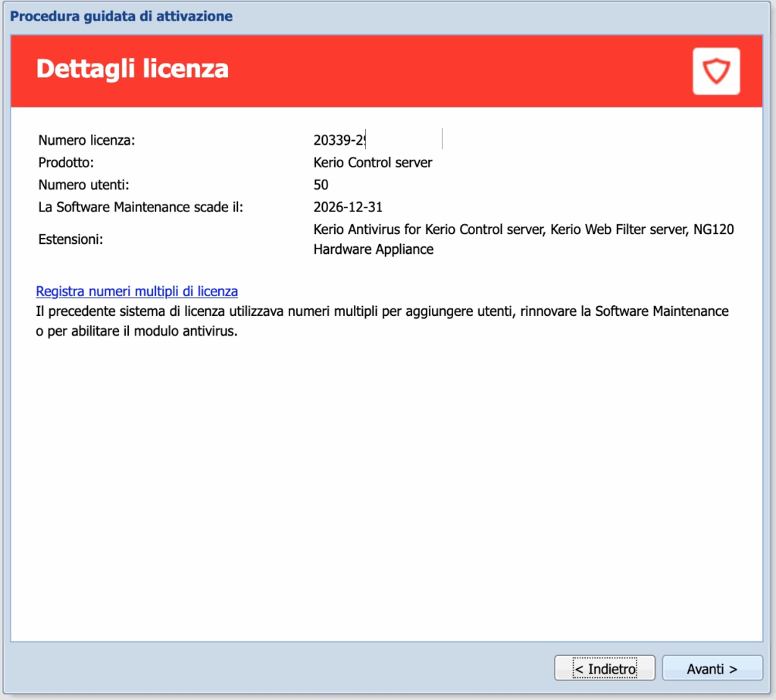
Task: Click the Numero utenti label
Action: pyautogui.click(x=83, y=184)
